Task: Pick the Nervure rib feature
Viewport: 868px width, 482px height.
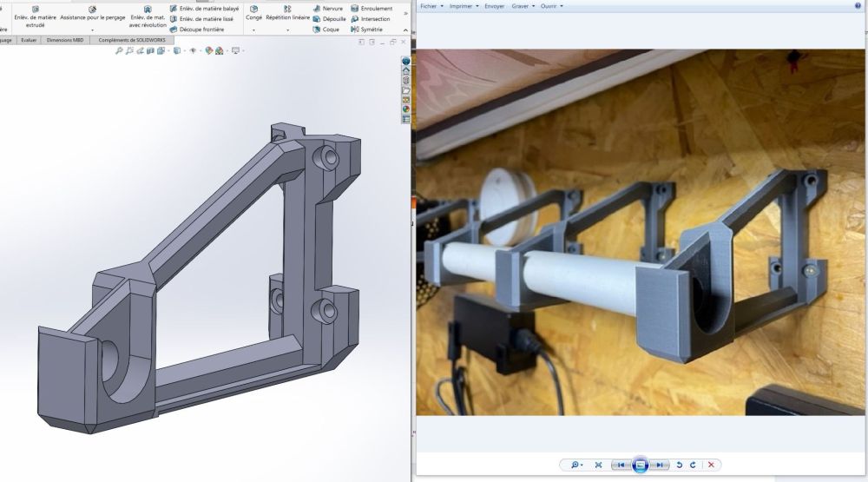Action: [328, 9]
